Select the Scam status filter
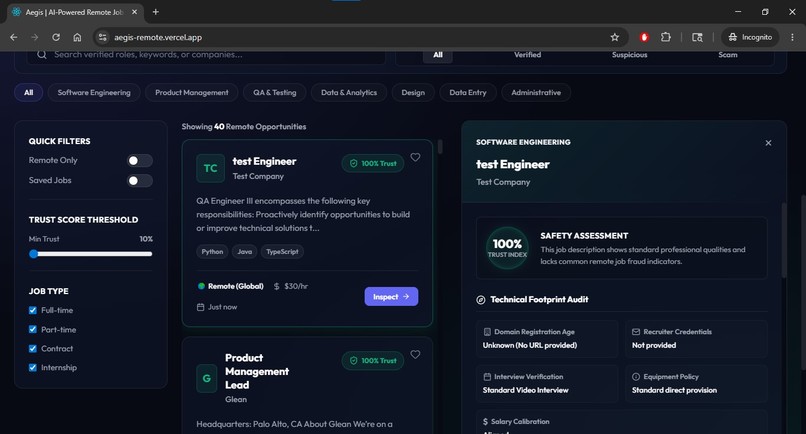This screenshot has height=434, width=806. [727, 55]
